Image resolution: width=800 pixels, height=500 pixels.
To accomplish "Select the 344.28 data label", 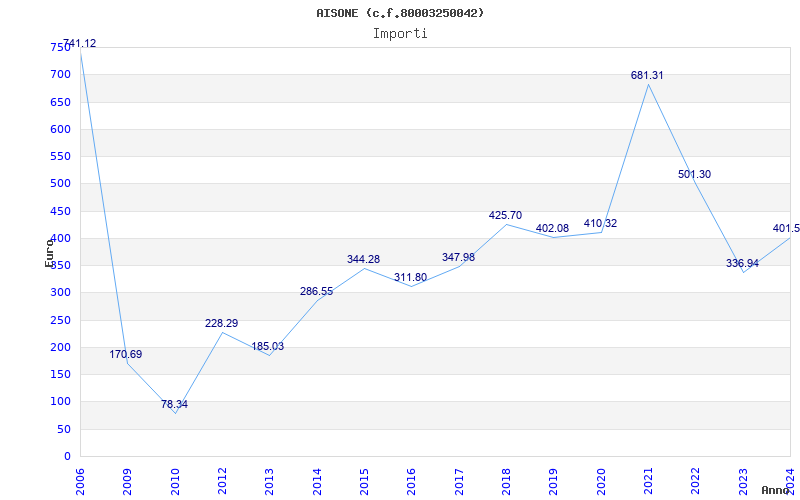I will (363, 259).
